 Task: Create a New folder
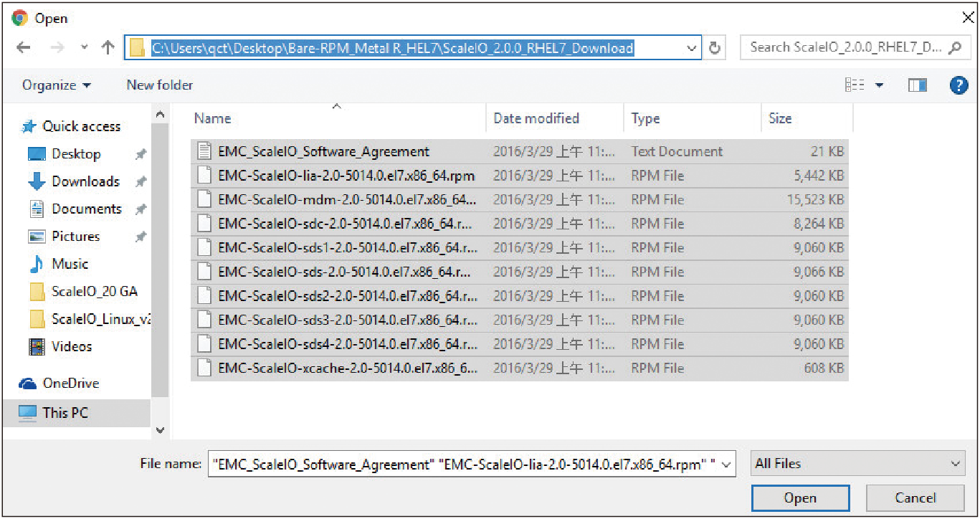pyautogui.click(x=160, y=85)
